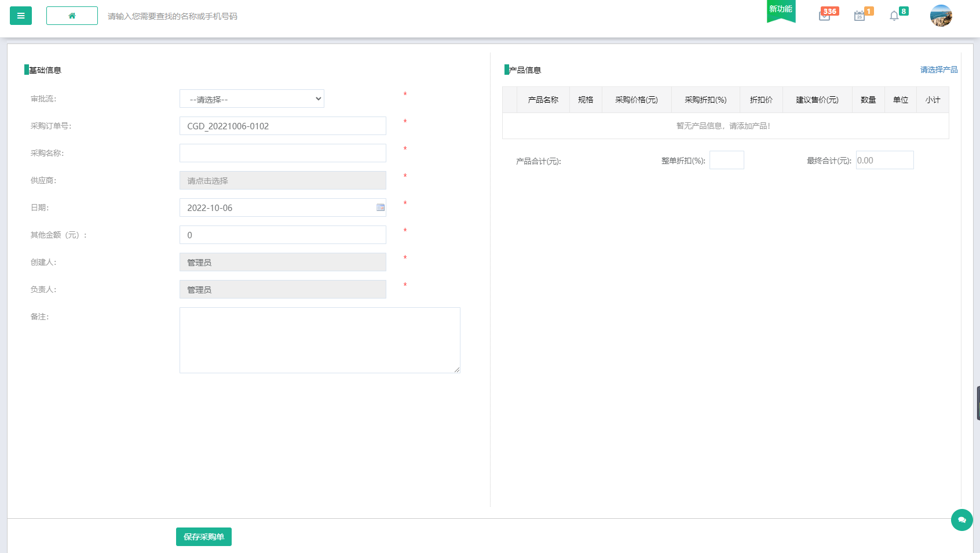
Task: Focus the purchase name input field
Action: pos(283,153)
